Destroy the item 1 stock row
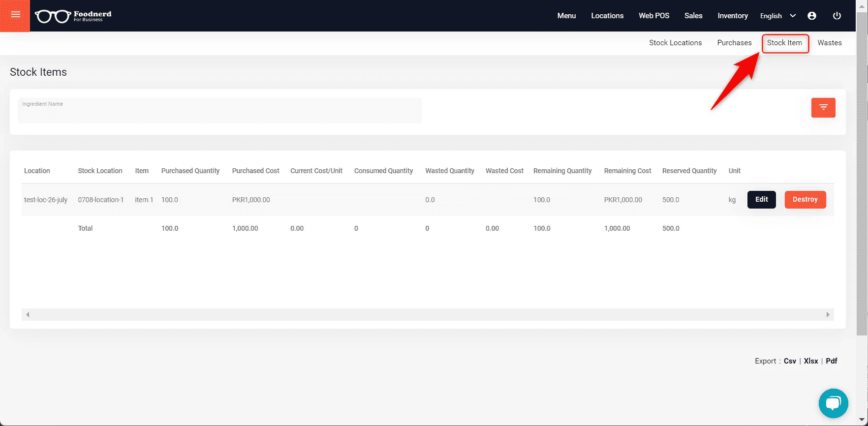868x426 pixels. pos(805,200)
